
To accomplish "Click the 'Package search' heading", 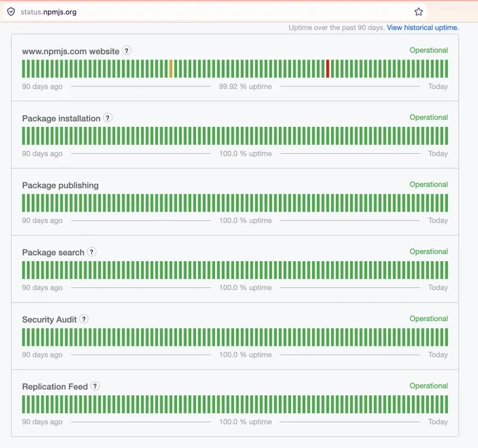I will click(x=53, y=253).
